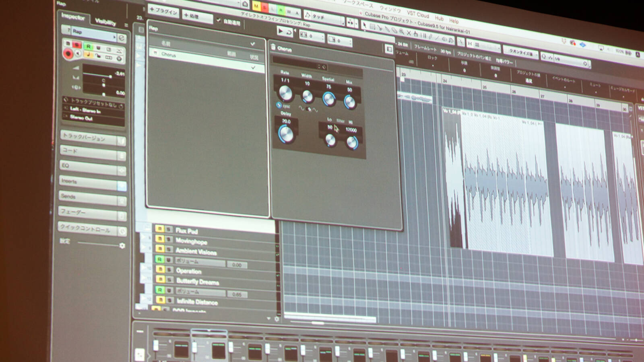
Task: Toggle global red S solo state button
Action: tap(264, 7)
